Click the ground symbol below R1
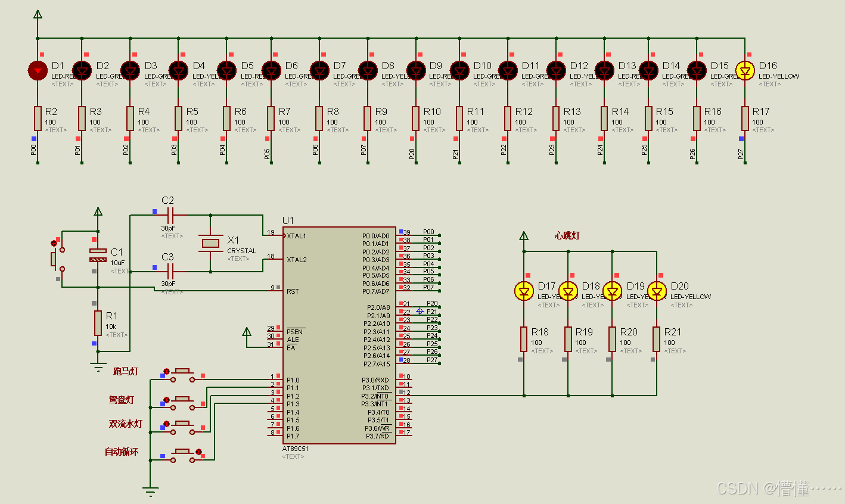Image resolution: width=845 pixels, height=504 pixels. point(98,368)
